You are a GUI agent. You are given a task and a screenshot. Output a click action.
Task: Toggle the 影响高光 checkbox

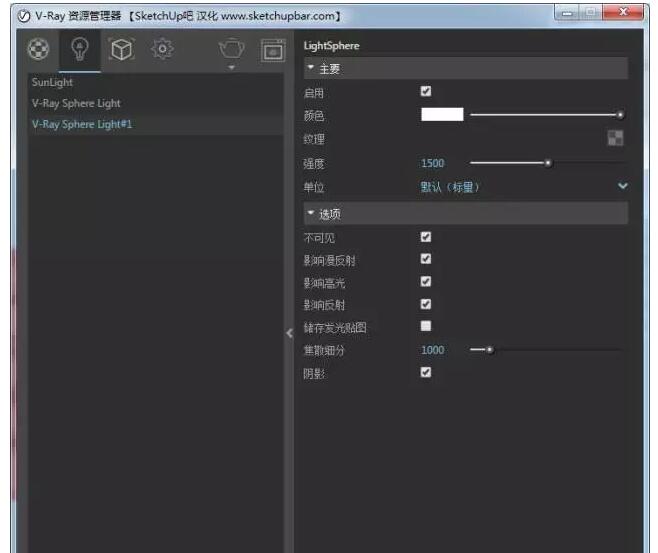426,281
